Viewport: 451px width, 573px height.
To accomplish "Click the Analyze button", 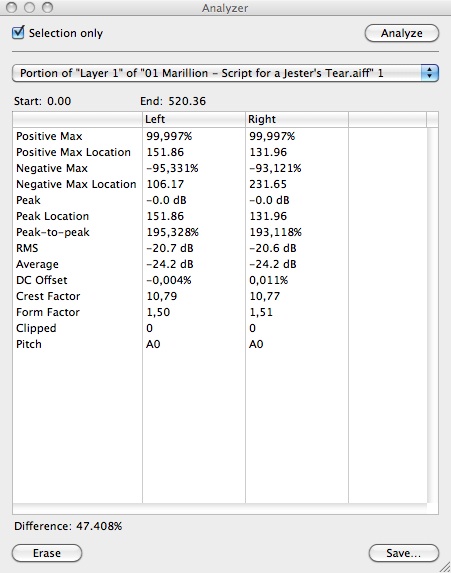I will pyautogui.click(x=402, y=33).
